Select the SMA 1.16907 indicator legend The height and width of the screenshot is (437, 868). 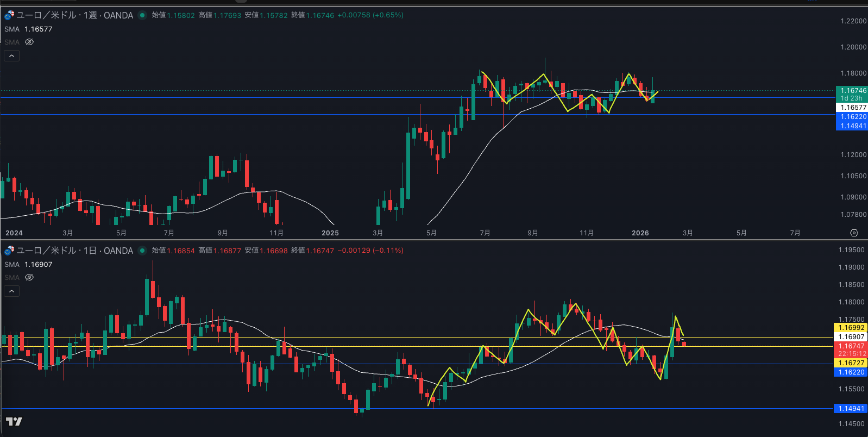click(28, 265)
